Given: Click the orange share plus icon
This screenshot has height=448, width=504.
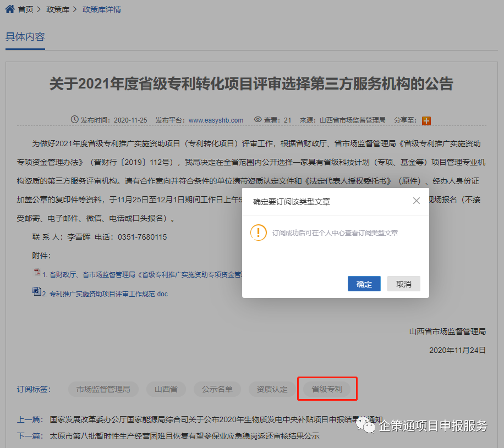Looking at the screenshot, I should tap(426, 121).
